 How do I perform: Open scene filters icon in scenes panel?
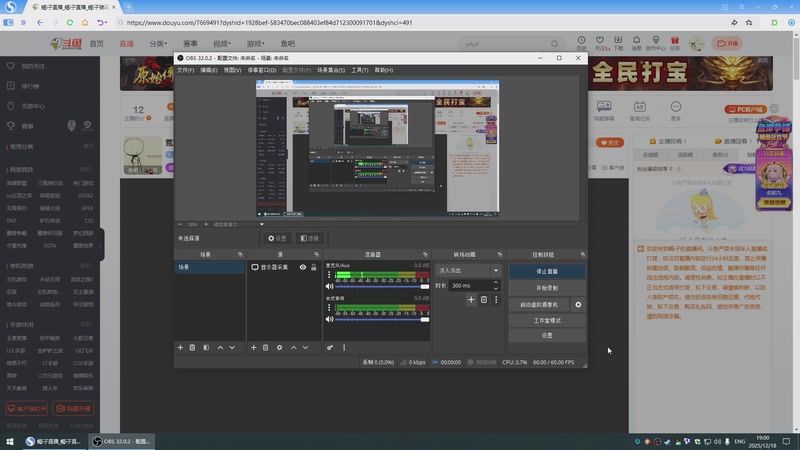coord(206,347)
